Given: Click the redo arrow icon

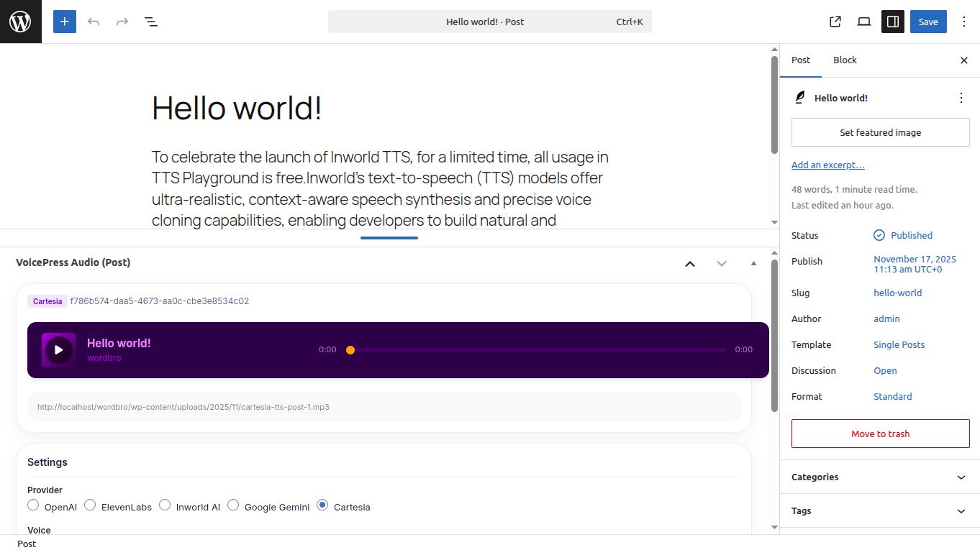Looking at the screenshot, I should [122, 22].
